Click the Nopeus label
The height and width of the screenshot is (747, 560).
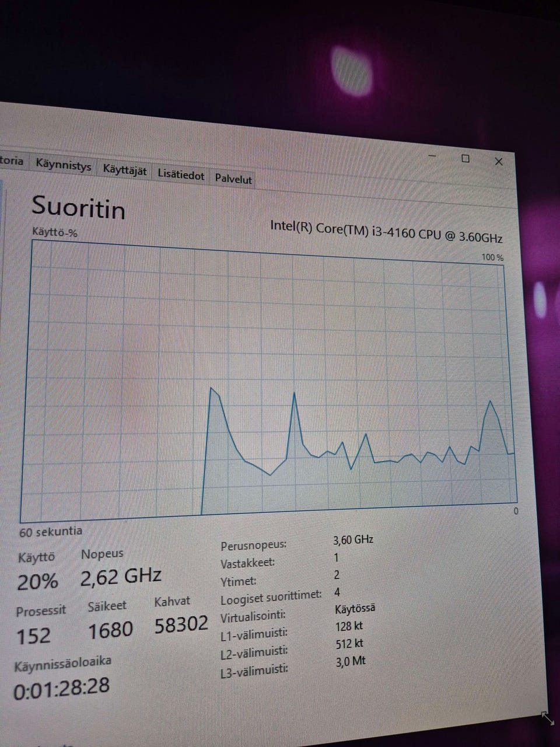pos(102,554)
